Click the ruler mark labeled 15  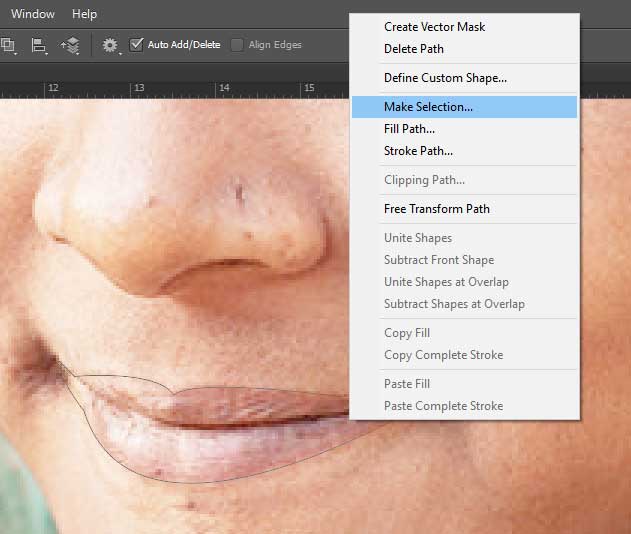coord(309,88)
